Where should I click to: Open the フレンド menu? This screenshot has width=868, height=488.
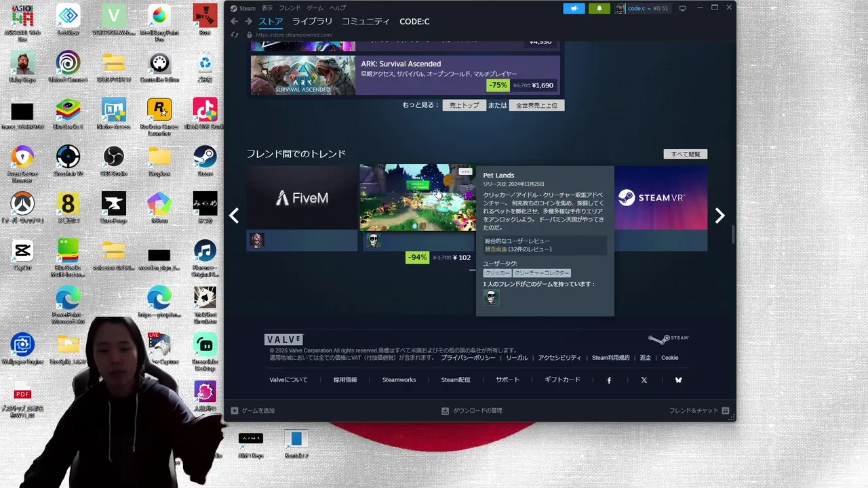pos(290,8)
